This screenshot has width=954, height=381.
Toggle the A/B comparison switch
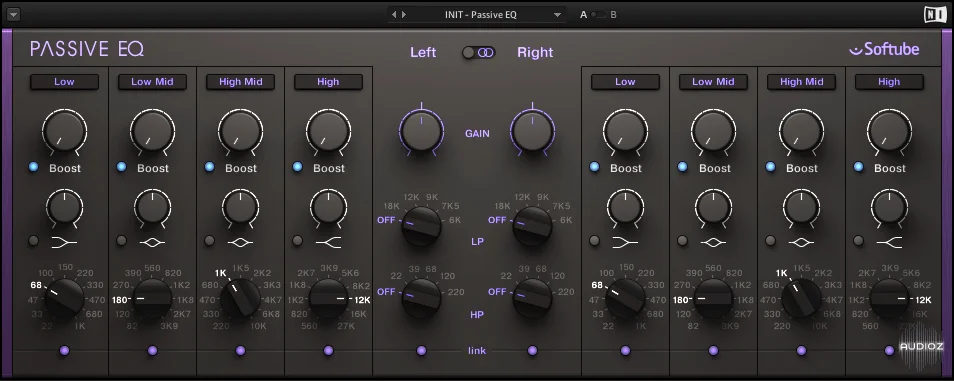click(599, 15)
